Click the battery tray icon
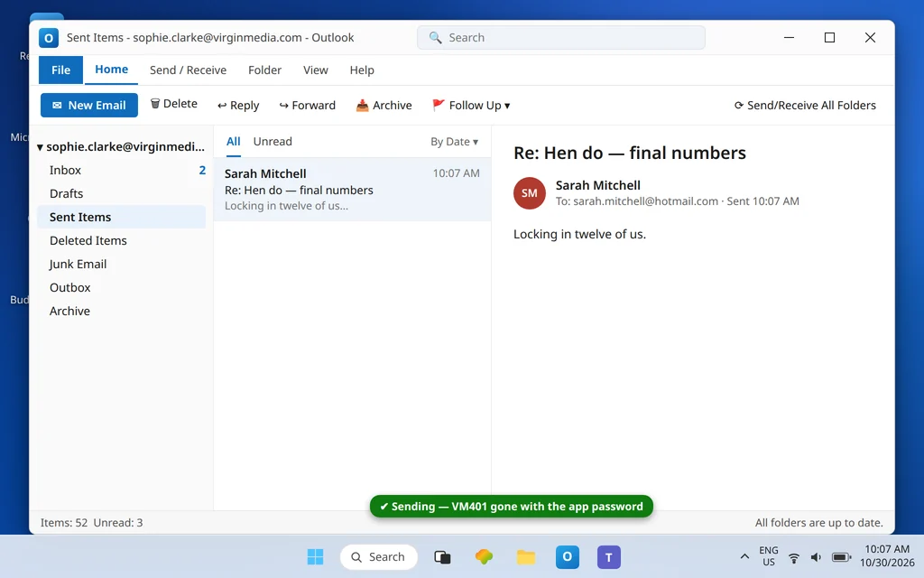The image size is (924, 578). tap(841, 557)
